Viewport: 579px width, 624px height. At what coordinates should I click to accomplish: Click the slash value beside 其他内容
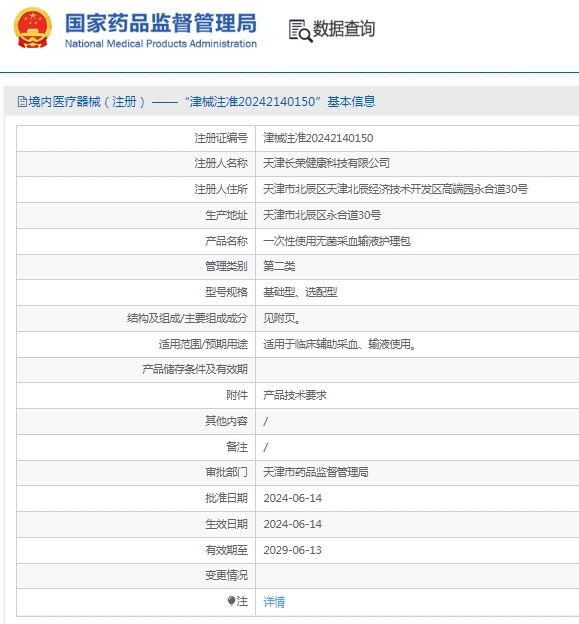(x=265, y=421)
